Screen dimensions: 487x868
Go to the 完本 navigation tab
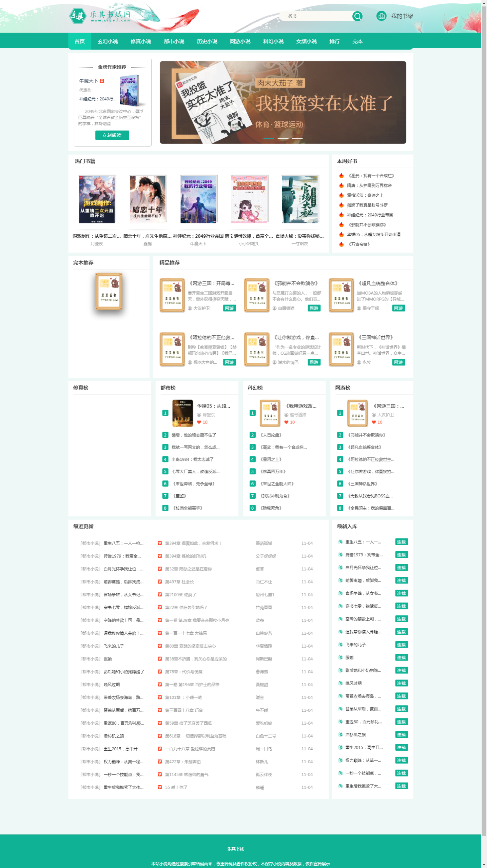click(357, 41)
